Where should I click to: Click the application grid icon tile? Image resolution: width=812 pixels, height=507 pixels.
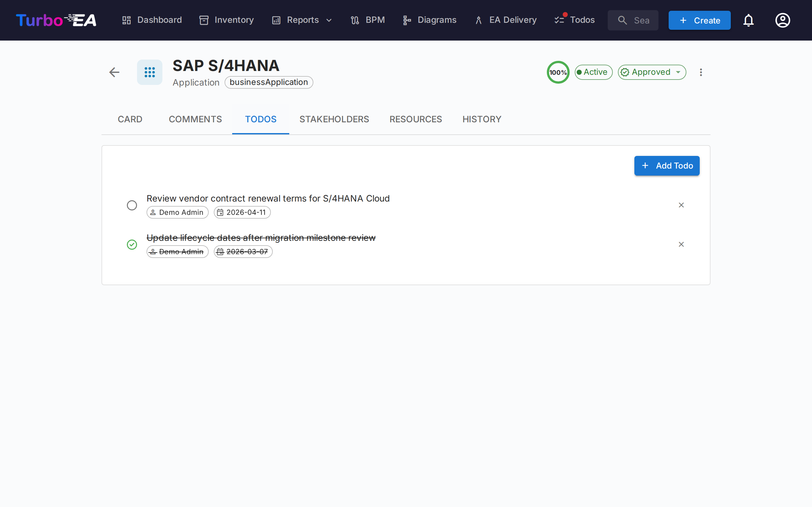tap(150, 72)
